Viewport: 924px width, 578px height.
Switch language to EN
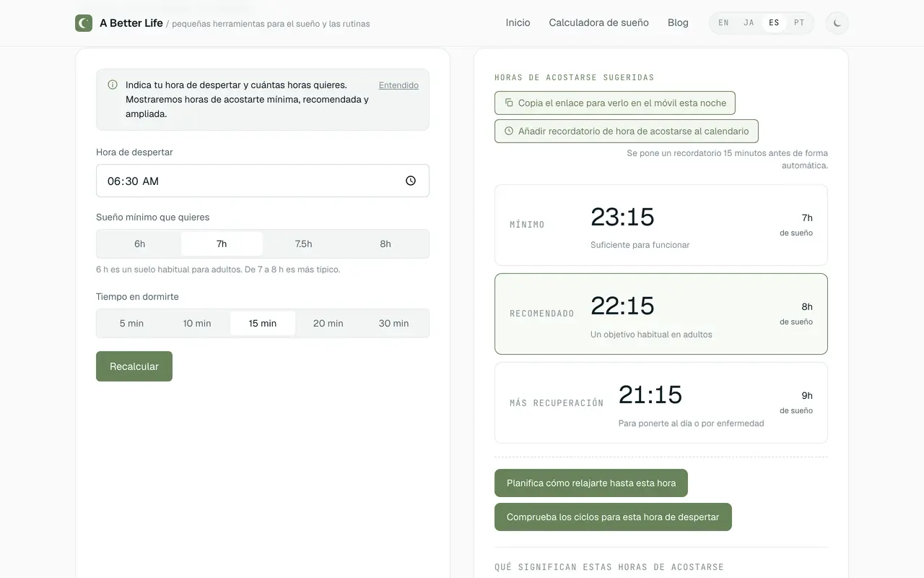(723, 23)
